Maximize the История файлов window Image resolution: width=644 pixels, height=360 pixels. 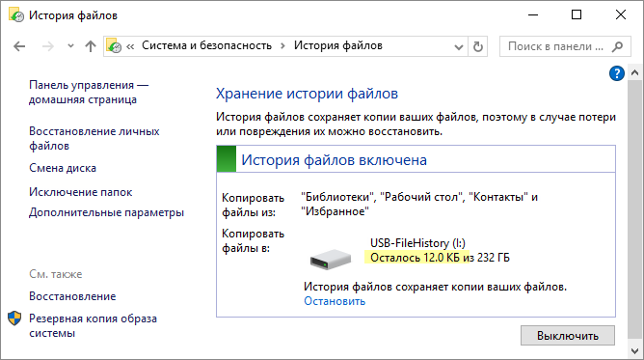[x=577, y=15]
